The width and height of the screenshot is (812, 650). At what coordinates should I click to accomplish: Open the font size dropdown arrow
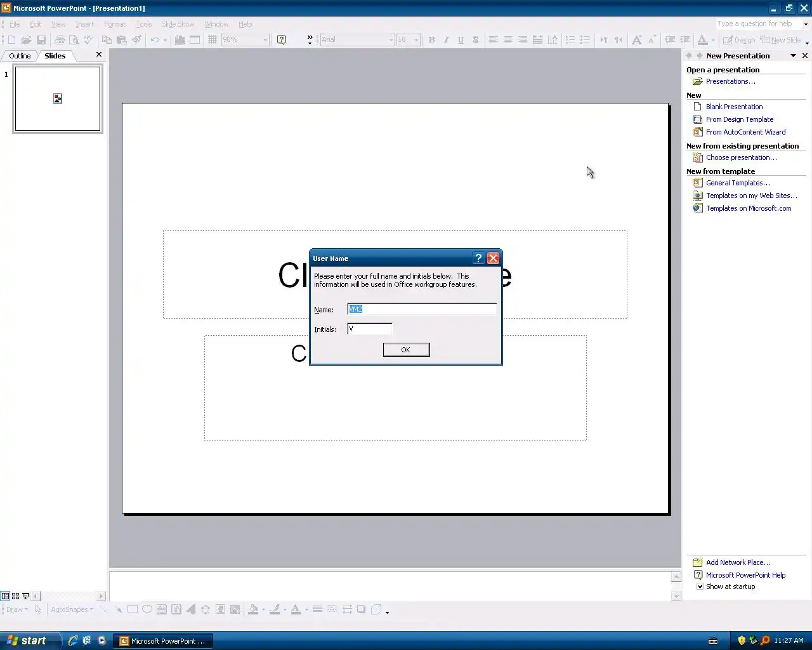pos(416,40)
